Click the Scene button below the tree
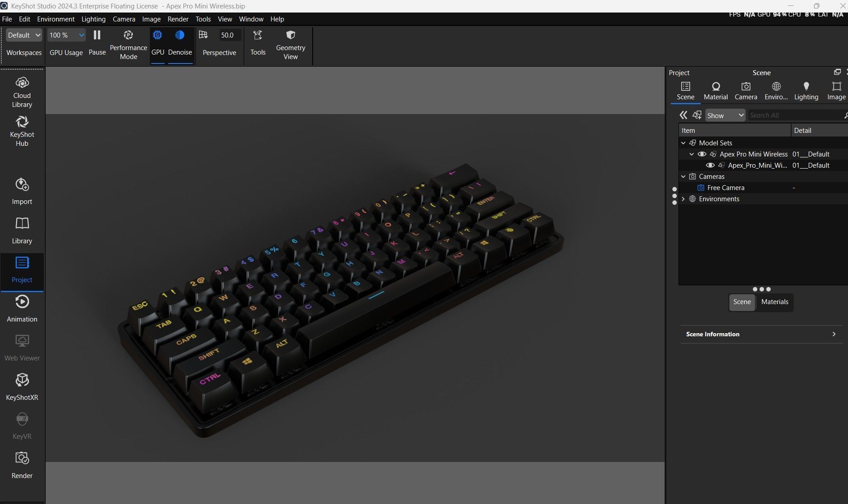 742,302
